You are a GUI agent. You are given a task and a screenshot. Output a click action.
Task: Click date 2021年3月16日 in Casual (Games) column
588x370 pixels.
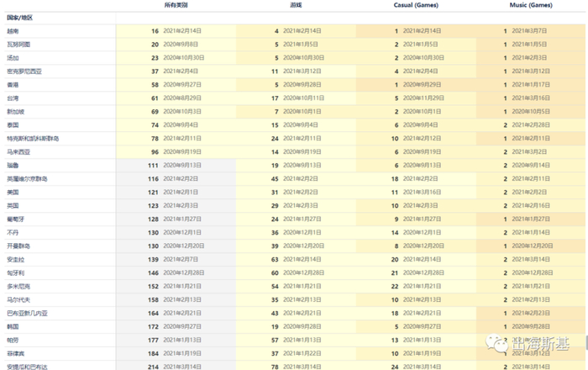[423, 192]
